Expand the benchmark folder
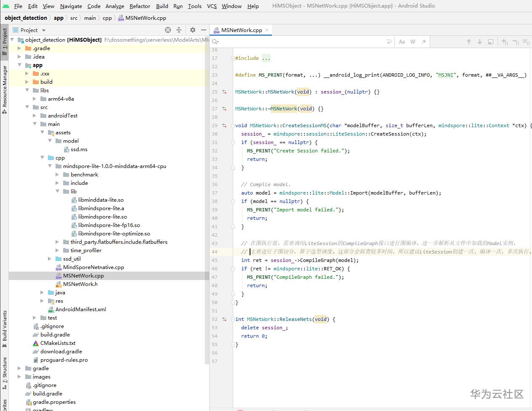 [58, 174]
